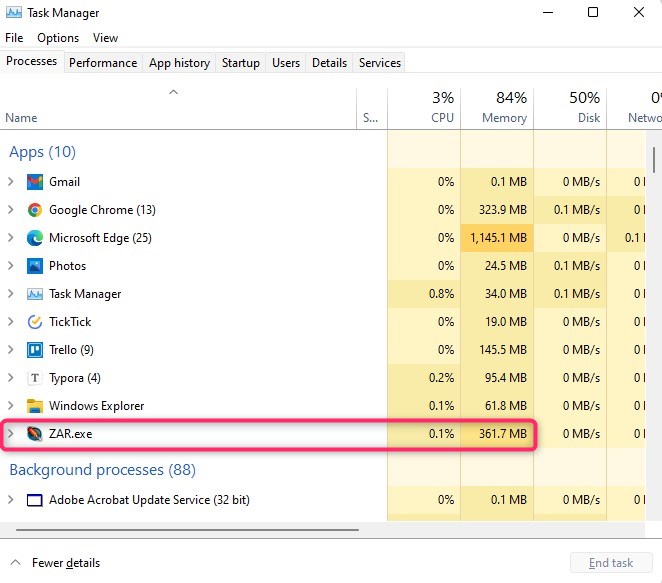
Task: Sort by the Network column header
Action: (635, 108)
